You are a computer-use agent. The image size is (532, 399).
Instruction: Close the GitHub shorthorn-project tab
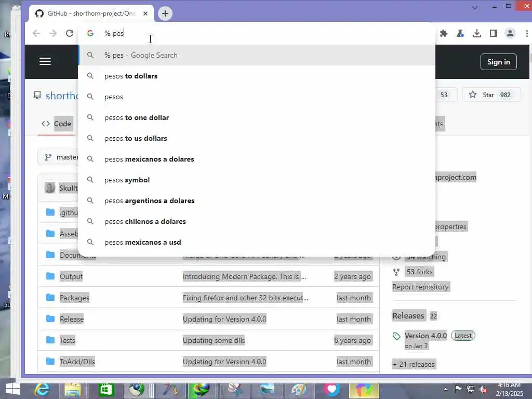(x=145, y=14)
